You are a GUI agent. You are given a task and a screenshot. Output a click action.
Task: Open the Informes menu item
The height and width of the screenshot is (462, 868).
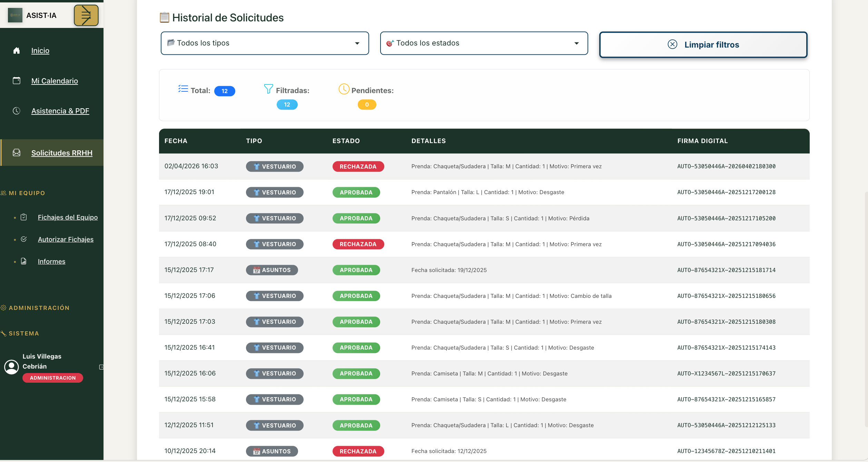click(51, 261)
